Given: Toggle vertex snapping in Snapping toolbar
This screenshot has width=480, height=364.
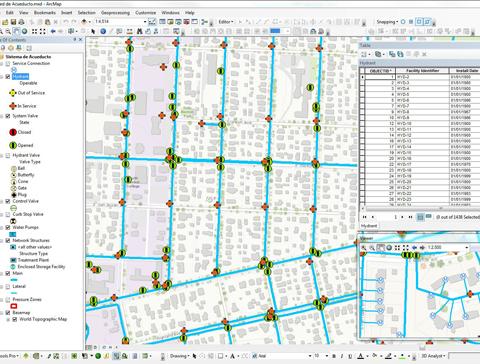Looking at the screenshot, I should pos(419,22).
